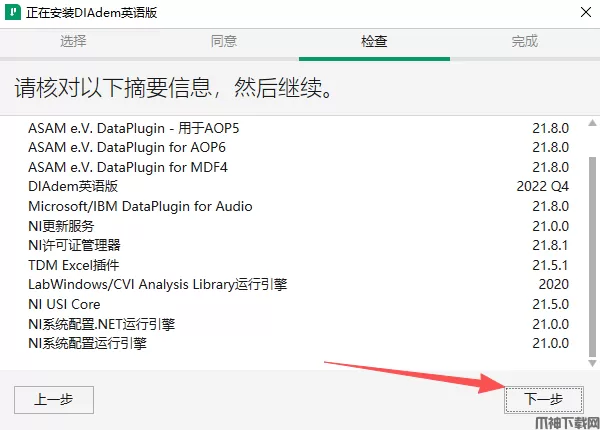Select LabWindows/CVI Analysis Library运行引擎 row
Viewport: 600px width, 430px height.
[298, 285]
